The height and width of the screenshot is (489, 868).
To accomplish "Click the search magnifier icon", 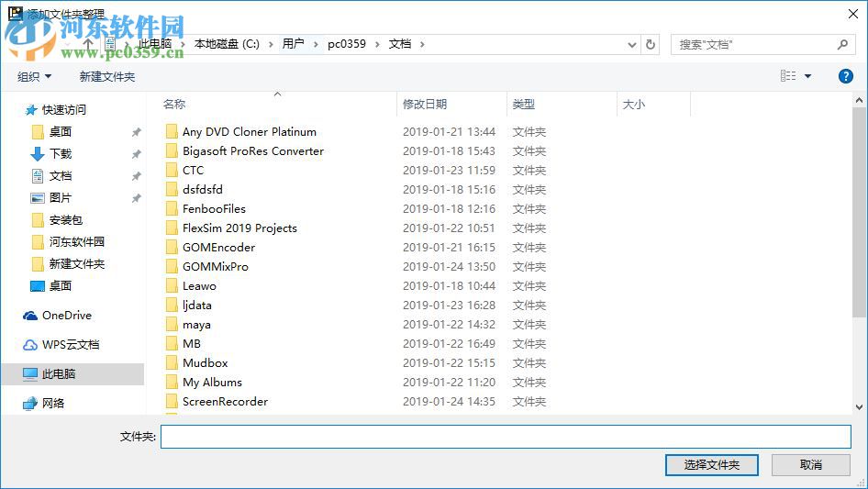I will point(842,44).
